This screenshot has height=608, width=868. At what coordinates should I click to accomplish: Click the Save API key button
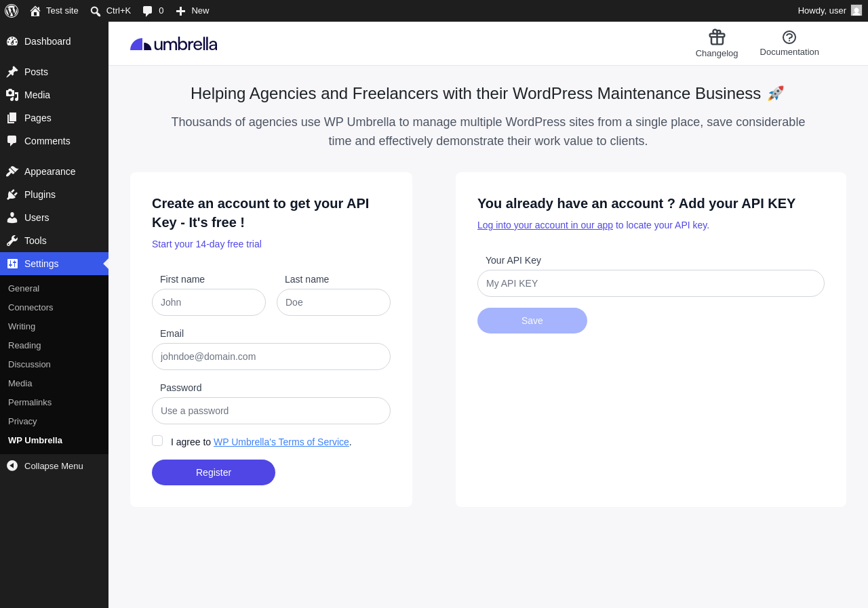click(x=532, y=321)
